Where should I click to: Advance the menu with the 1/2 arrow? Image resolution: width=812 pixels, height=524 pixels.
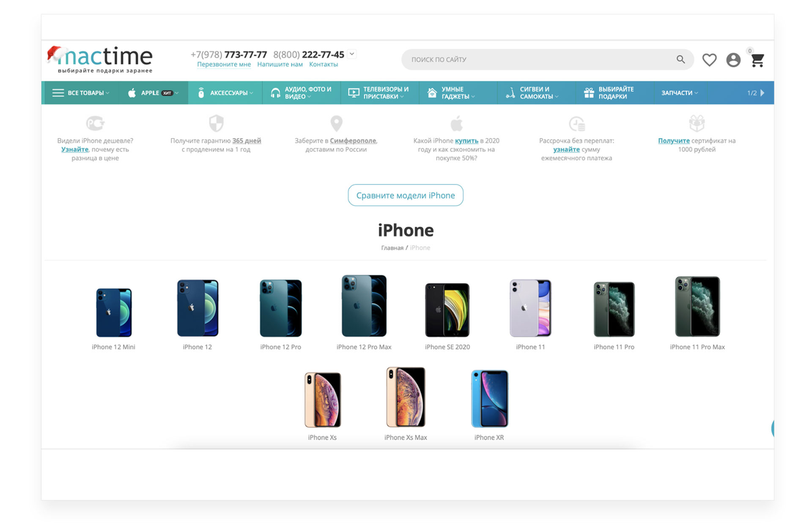tap(763, 93)
